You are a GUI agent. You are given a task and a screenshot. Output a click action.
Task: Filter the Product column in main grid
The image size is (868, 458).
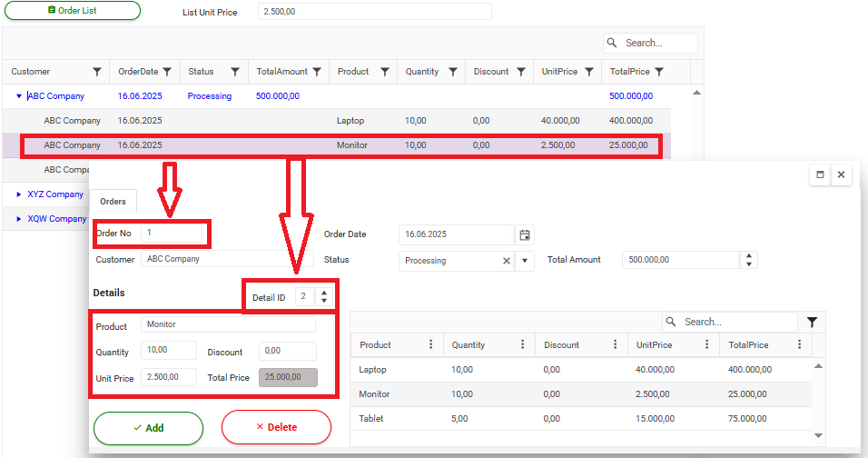click(385, 72)
